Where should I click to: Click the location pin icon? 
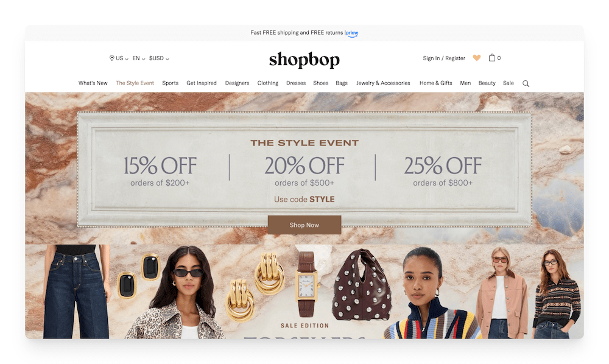pyautogui.click(x=111, y=58)
